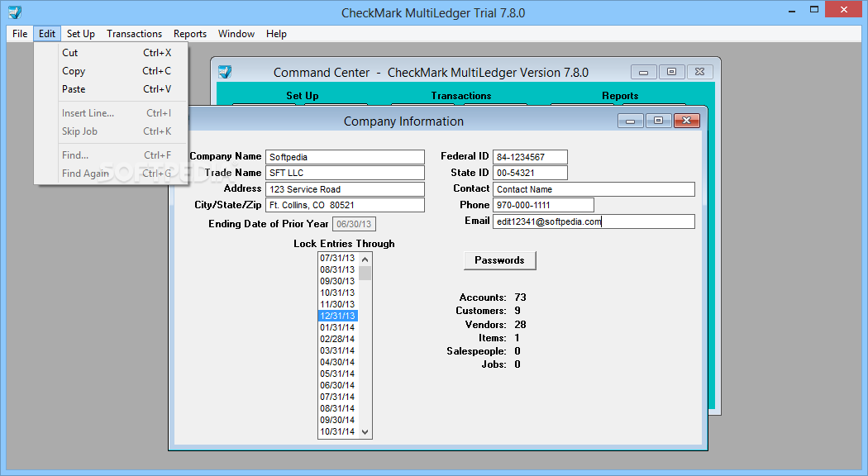Select 07/31/14 in Lock Entries list
The height and width of the screenshot is (476, 868).
[x=337, y=397]
